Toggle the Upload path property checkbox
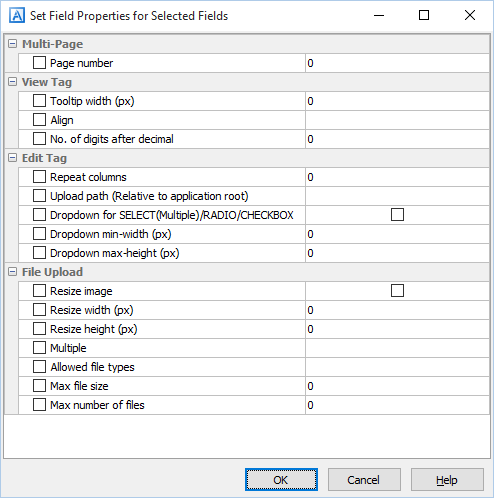The height and width of the screenshot is (498, 494). pyautogui.click(x=39, y=196)
